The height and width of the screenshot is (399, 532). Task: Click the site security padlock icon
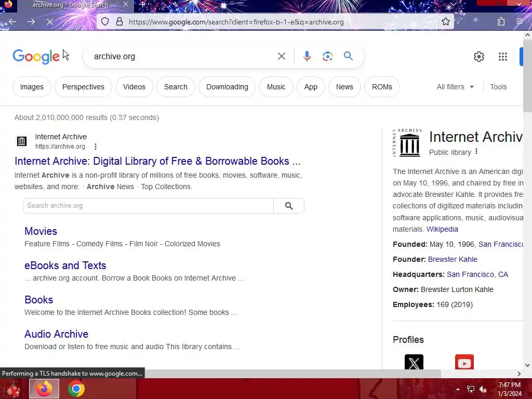tap(119, 22)
